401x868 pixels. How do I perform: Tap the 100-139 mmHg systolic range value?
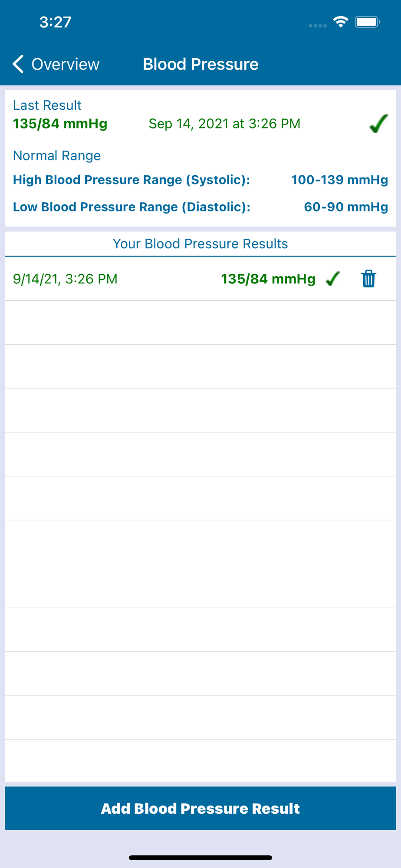(x=339, y=180)
